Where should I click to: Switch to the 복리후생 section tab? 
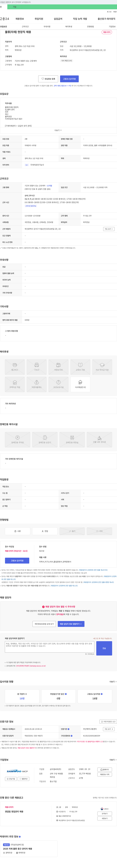[69, 27]
